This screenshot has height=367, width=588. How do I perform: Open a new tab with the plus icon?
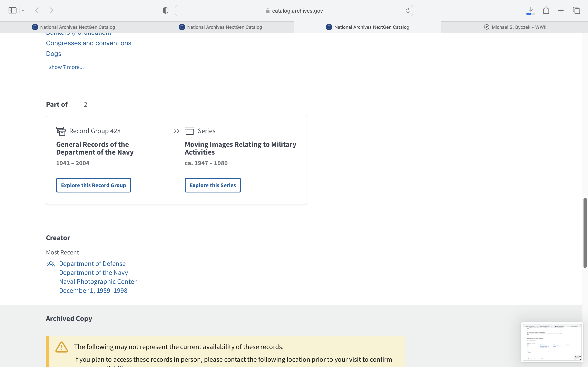pos(561,10)
